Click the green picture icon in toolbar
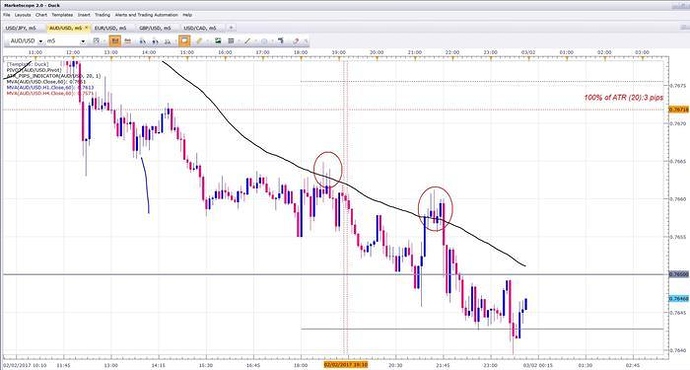The height and width of the screenshot is (370, 690). 218,41
